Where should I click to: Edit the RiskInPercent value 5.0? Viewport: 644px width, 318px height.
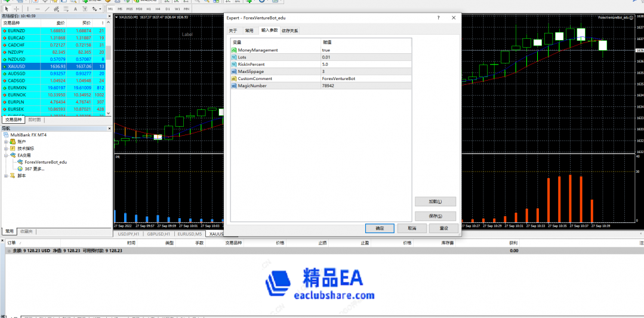click(365, 64)
